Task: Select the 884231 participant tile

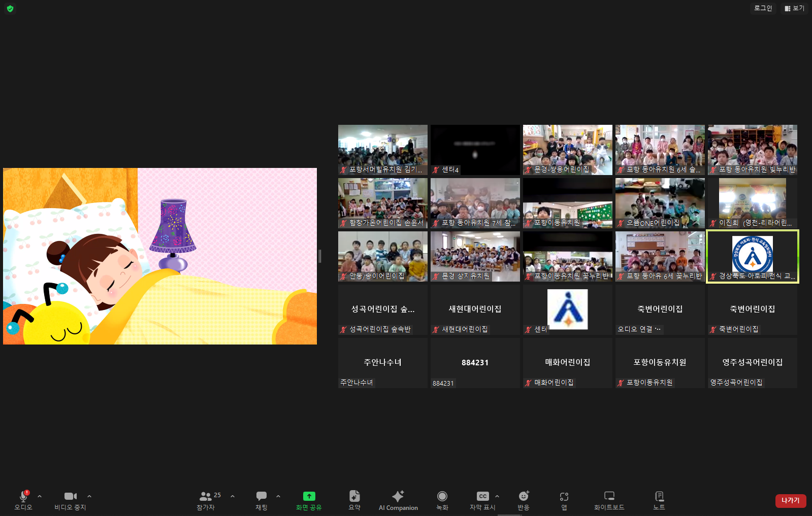Action: [x=475, y=363]
